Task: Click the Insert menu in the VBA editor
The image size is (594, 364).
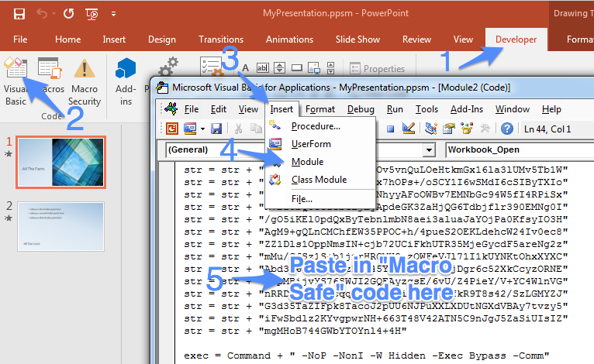Action: [281, 109]
